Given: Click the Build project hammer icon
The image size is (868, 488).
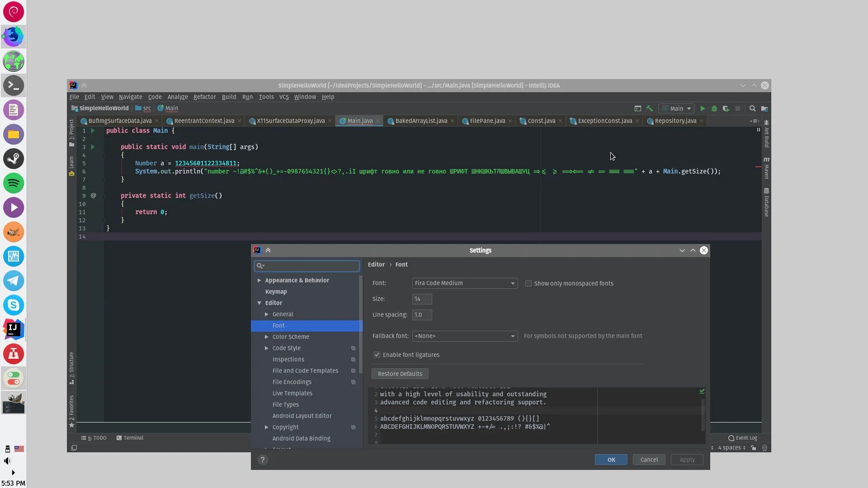Looking at the screenshot, I should click(650, 108).
